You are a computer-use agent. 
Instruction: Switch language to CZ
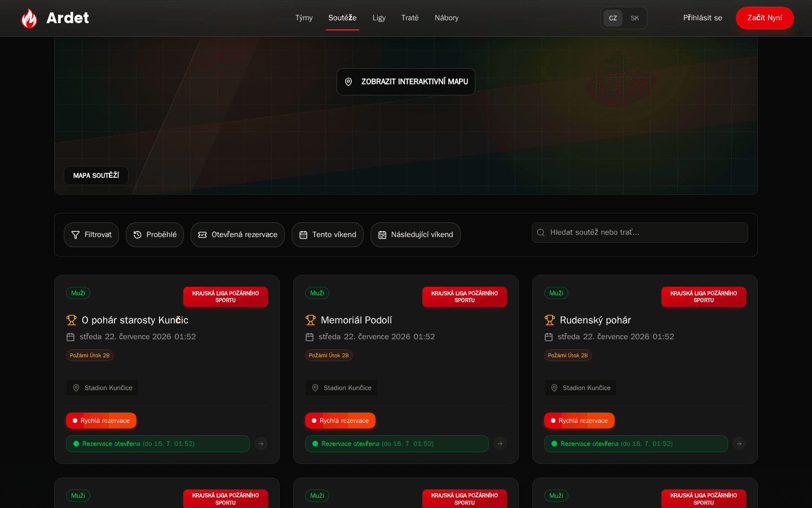point(613,18)
